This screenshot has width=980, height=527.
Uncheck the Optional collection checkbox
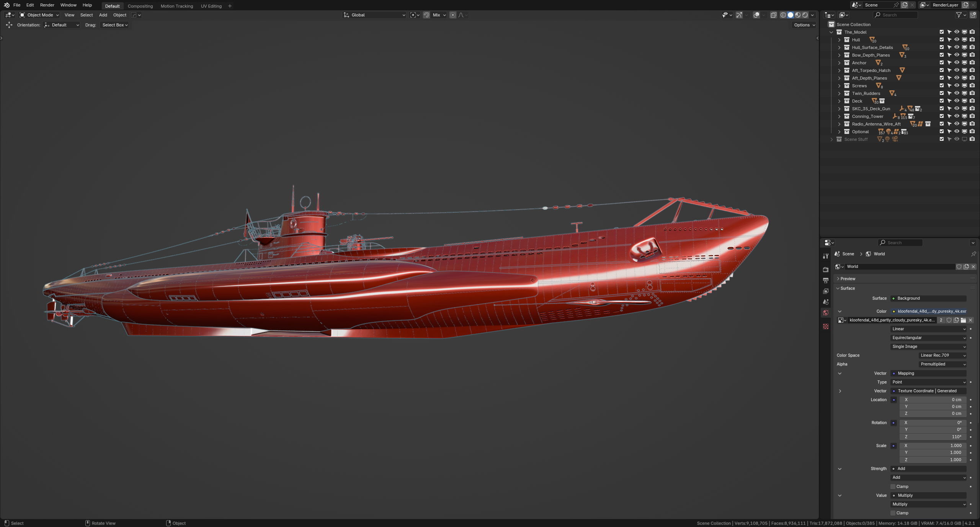click(x=942, y=132)
